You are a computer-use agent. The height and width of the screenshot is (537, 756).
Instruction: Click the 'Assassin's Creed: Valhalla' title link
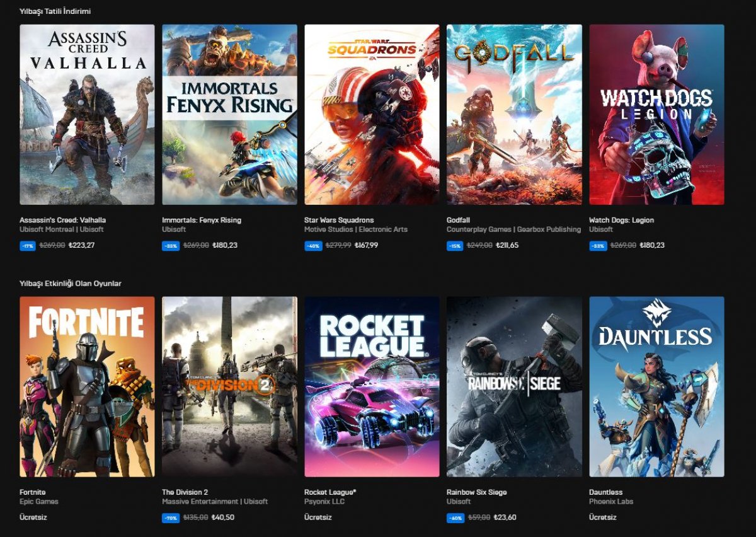coord(63,220)
